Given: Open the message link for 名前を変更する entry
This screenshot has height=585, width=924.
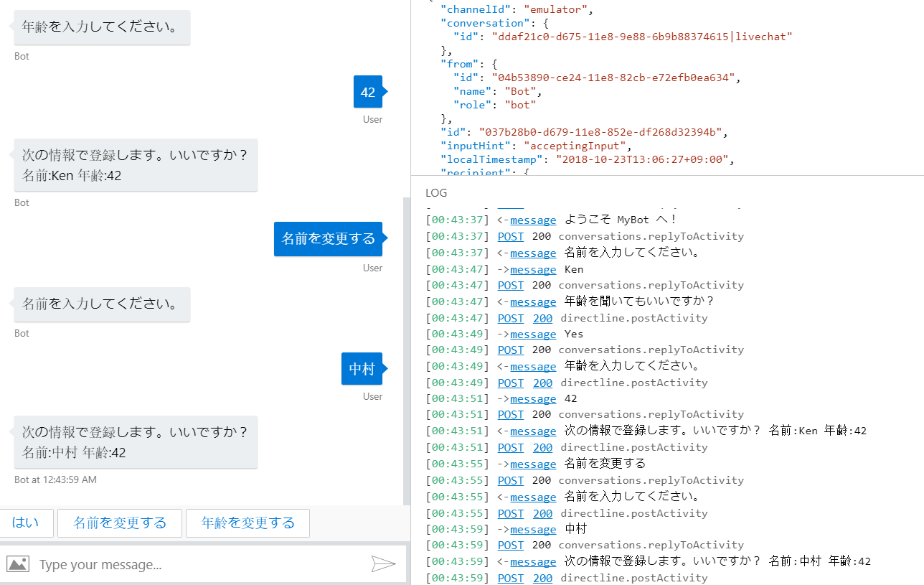Looking at the screenshot, I should tap(533, 464).
